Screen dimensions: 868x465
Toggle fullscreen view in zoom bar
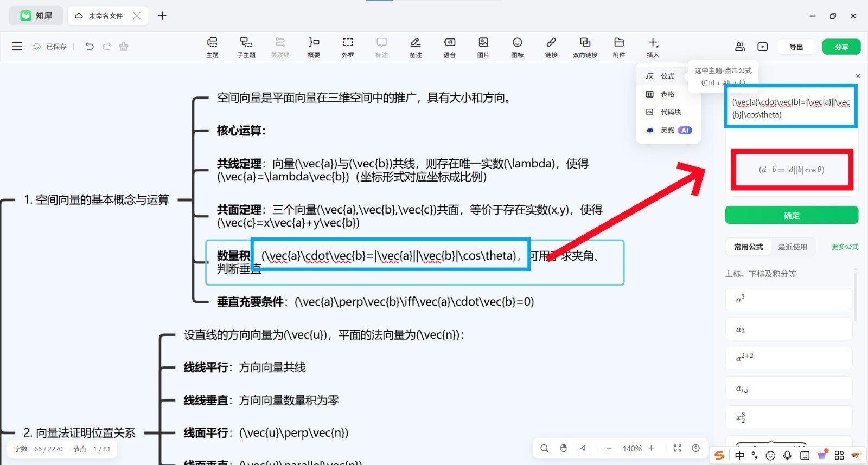coord(678,448)
